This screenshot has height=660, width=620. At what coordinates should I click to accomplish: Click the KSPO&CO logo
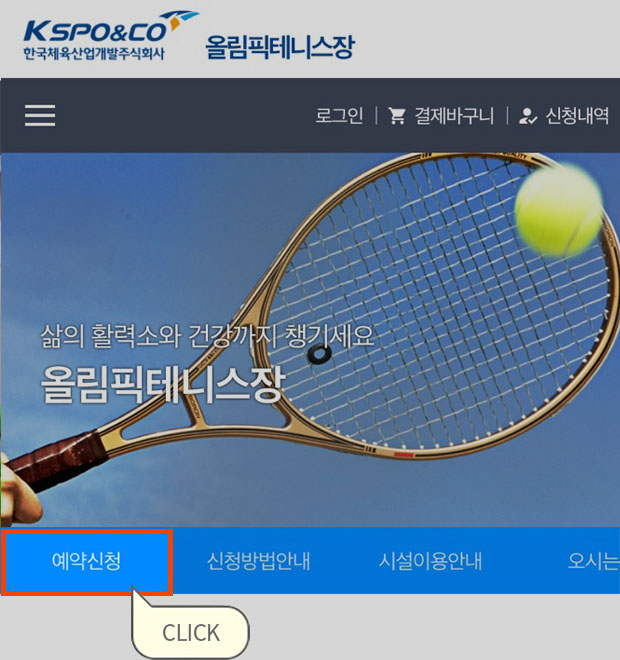click(95, 32)
